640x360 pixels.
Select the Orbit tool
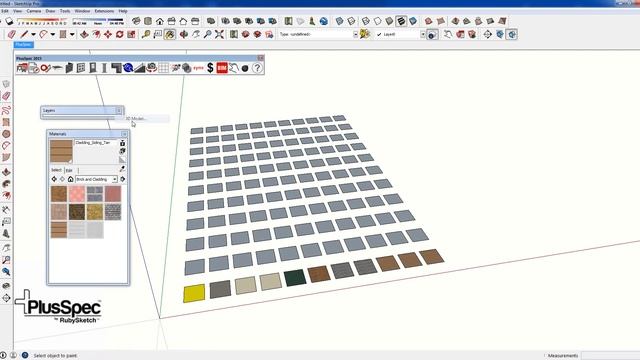[x=184, y=34]
